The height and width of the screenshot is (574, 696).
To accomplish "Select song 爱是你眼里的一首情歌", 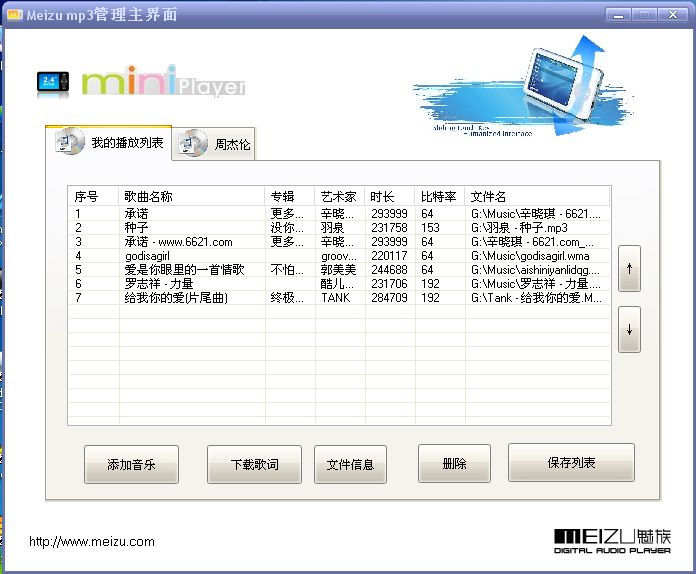I will (x=339, y=269).
